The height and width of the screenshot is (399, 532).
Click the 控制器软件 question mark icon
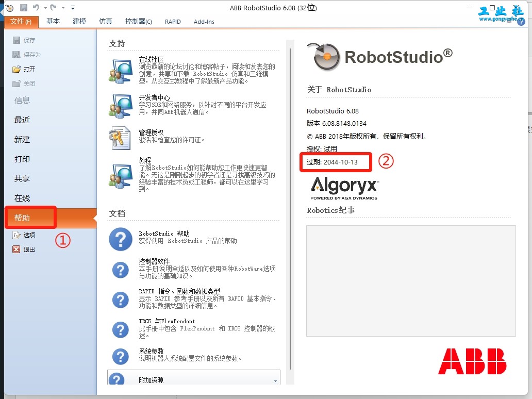121,270
